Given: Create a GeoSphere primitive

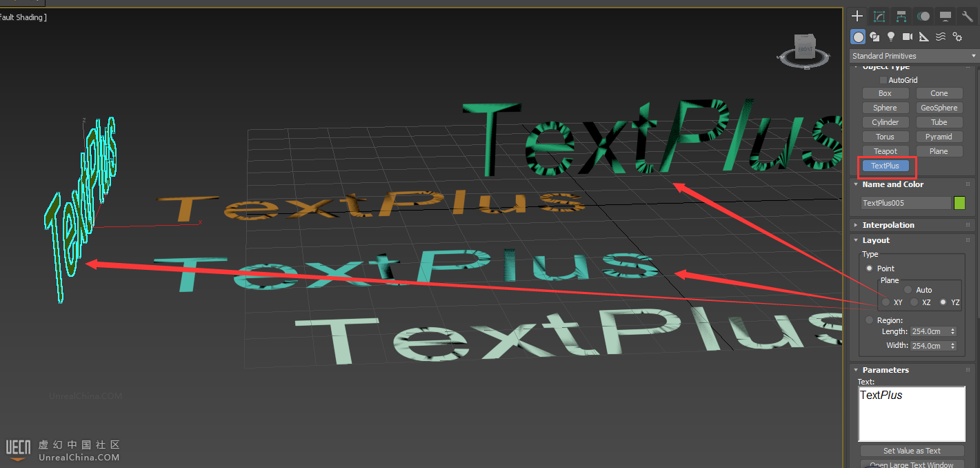Looking at the screenshot, I should [939, 108].
